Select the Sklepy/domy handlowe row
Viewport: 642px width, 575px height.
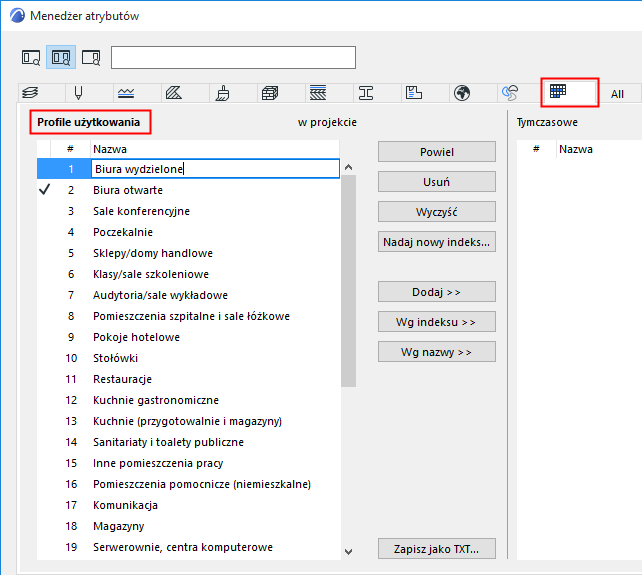click(x=188, y=253)
